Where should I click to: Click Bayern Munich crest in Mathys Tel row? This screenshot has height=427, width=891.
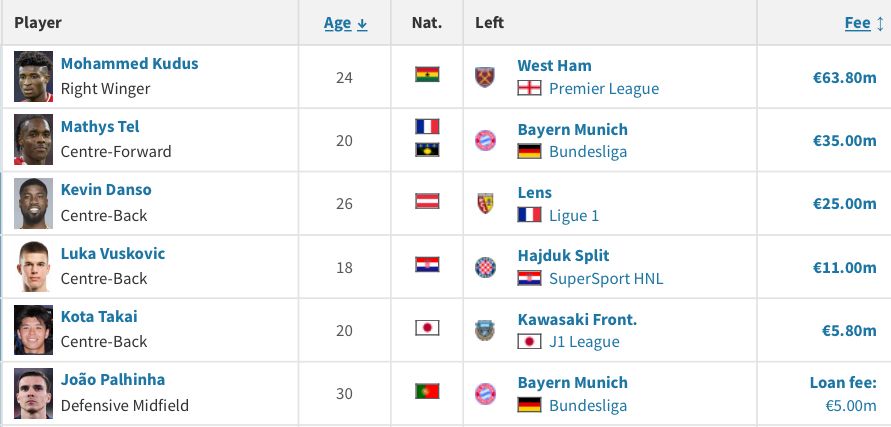click(485, 140)
